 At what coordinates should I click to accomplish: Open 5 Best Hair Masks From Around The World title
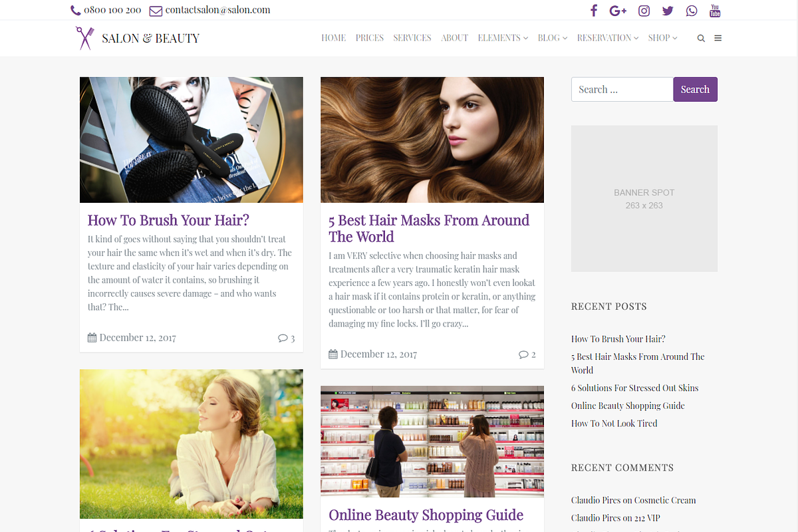click(429, 228)
